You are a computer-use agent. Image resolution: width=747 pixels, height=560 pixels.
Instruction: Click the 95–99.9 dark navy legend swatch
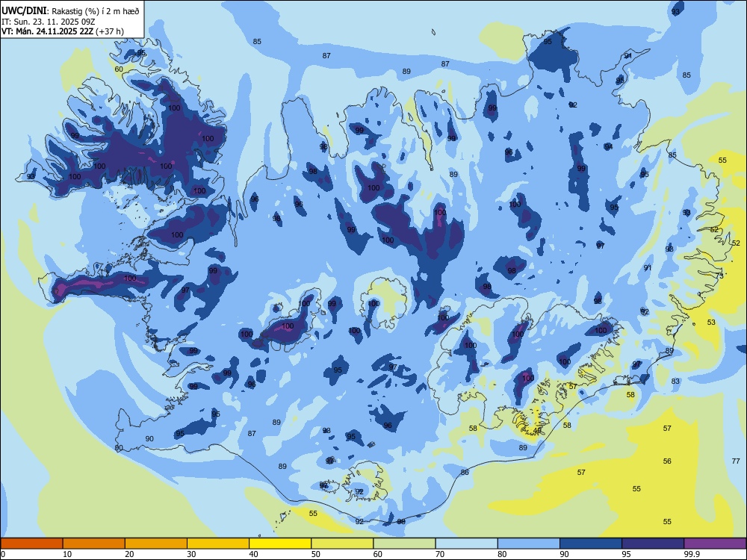[x=653, y=544]
